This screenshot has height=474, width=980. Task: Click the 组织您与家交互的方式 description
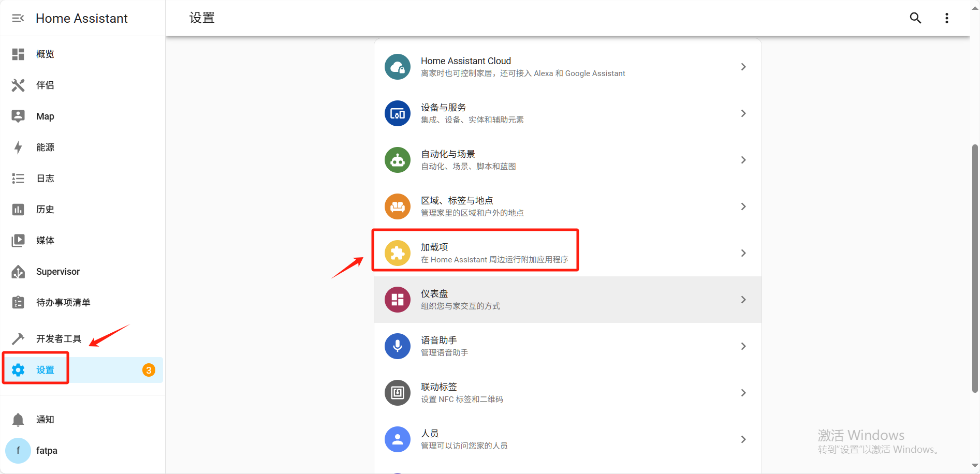[460, 306]
